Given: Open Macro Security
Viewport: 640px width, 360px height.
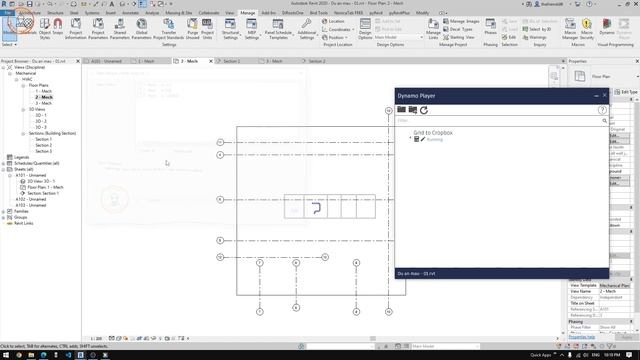Looking at the screenshot, I should tap(587, 28).
